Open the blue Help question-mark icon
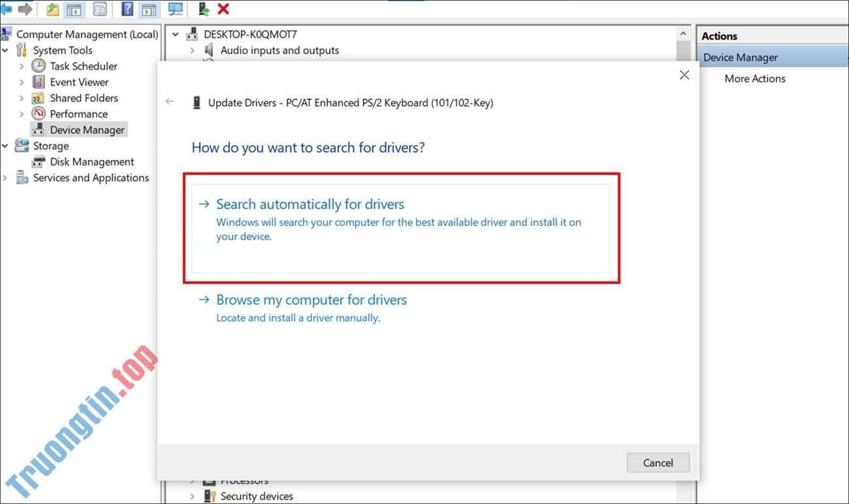Screen dimensions: 849x504 tap(127, 9)
